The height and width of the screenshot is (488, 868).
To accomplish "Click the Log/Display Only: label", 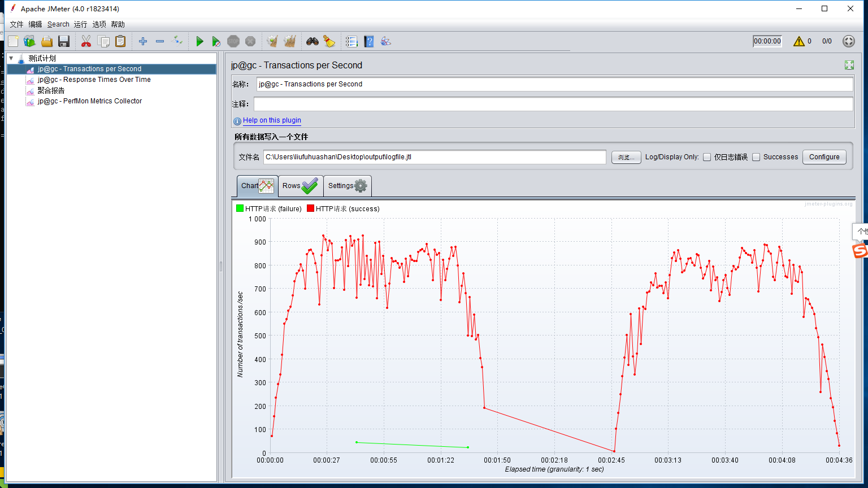I will [672, 157].
